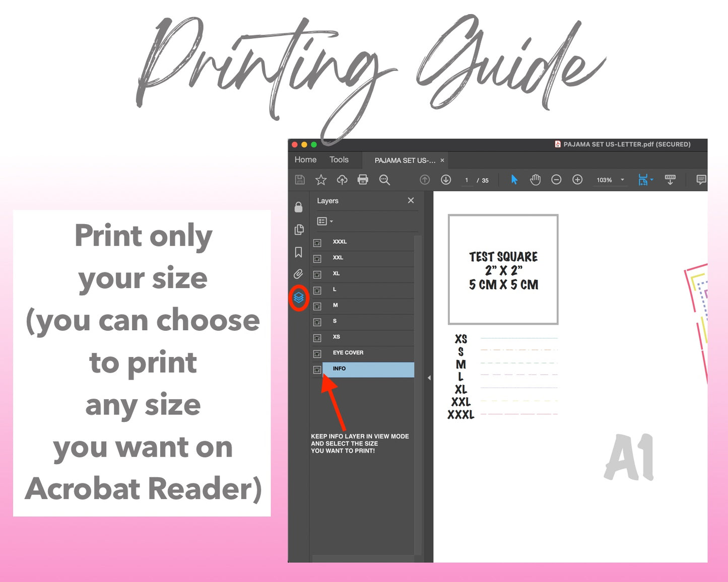The width and height of the screenshot is (728, 582).
Task: Click the Print icon in toolbar
Action: [x=363, y=180]
